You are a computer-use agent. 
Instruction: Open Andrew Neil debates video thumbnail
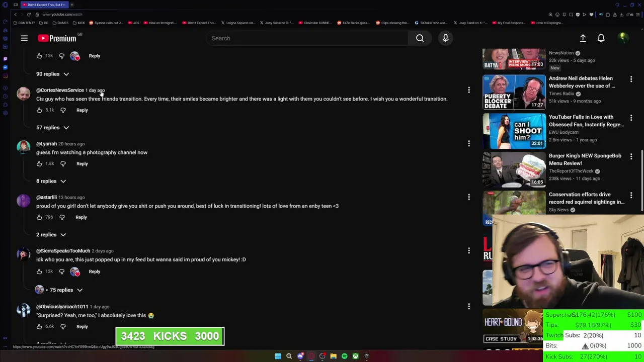click(514, 92)
